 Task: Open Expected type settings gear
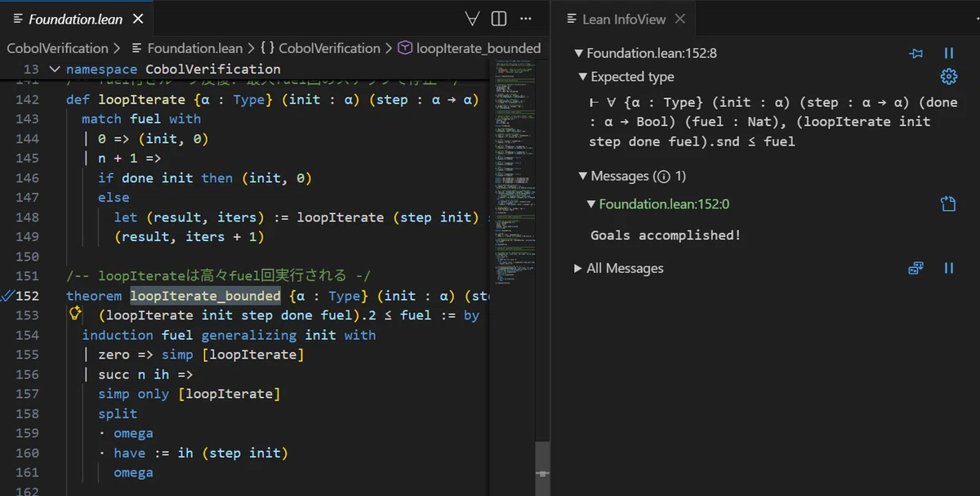pos(949,77)
